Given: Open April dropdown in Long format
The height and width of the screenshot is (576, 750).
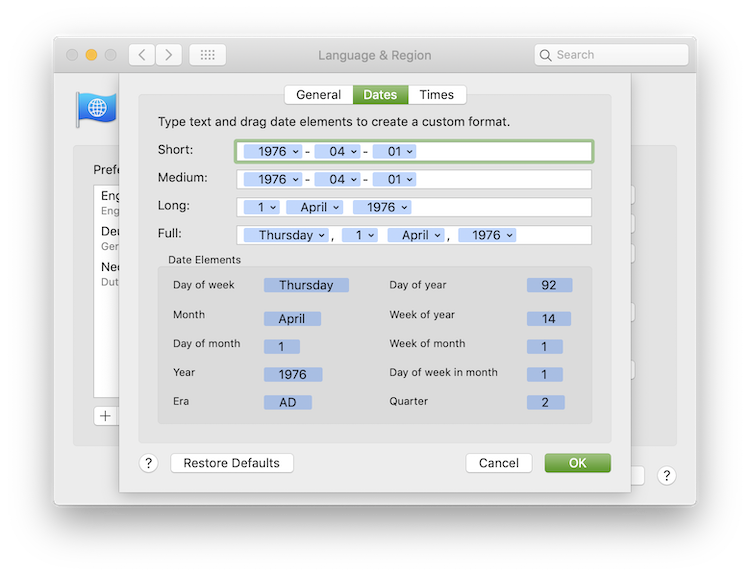Looking at the screenshot, I should (x=315, y=207).
